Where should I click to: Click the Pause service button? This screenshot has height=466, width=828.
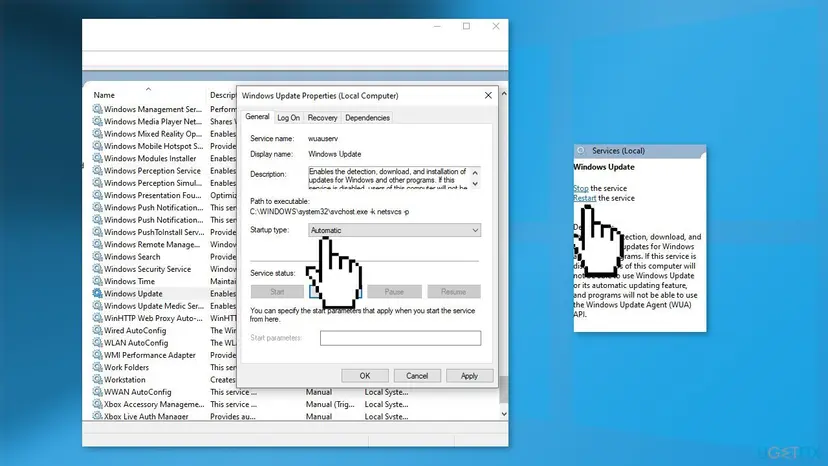(394, 292)
